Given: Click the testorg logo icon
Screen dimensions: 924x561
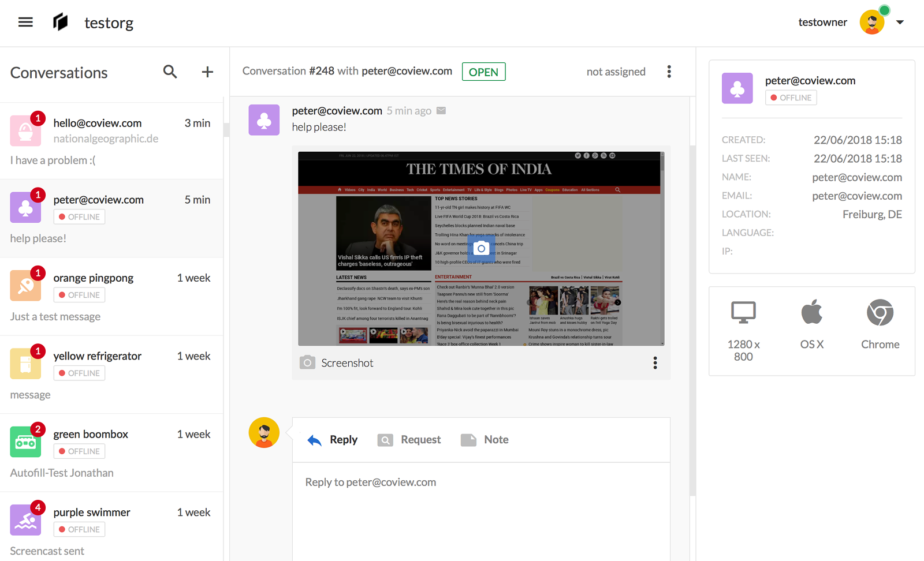Looking at the screenshot, I should click(61, 23).
